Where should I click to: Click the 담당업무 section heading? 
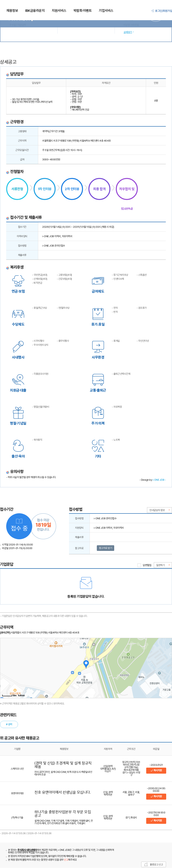coord(17,74)
